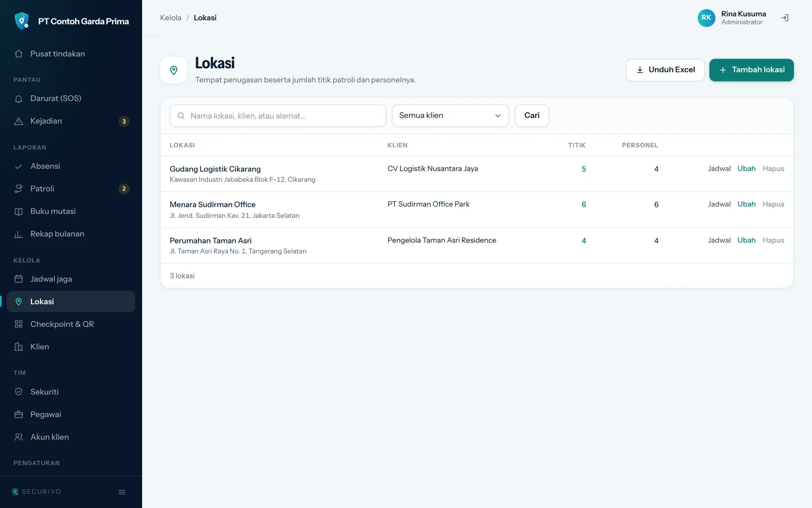Click the Checkpoint & QR code icon
This screenshot has width=812, height=508.
point(19,324)
